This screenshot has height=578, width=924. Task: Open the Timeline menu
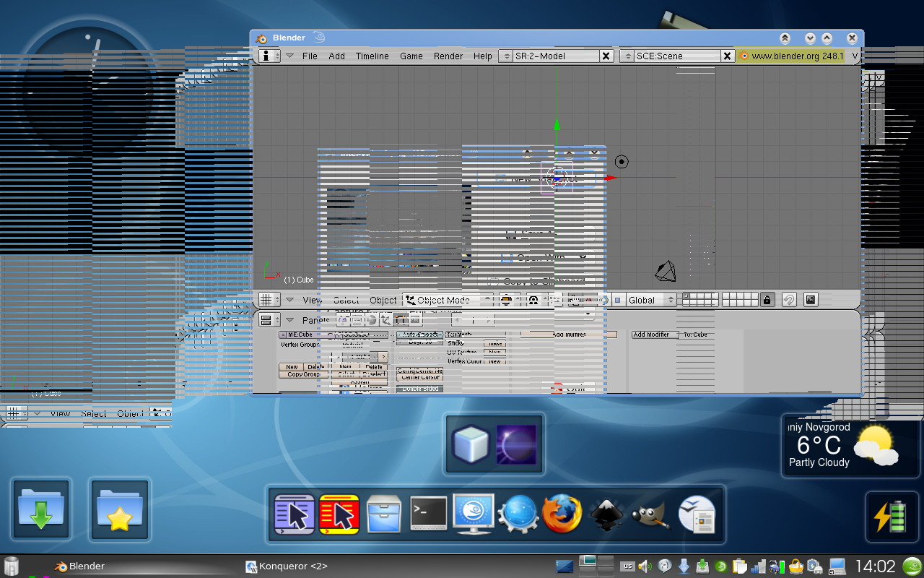click(x=372, y=56)
